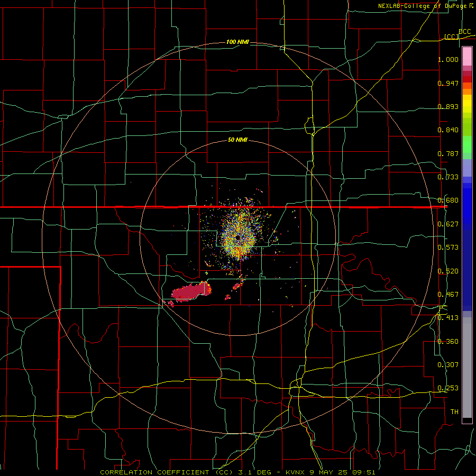Click the DCC label above the color scale
The width and height of the screenshot is (476, 476).
tap(464, 32)
